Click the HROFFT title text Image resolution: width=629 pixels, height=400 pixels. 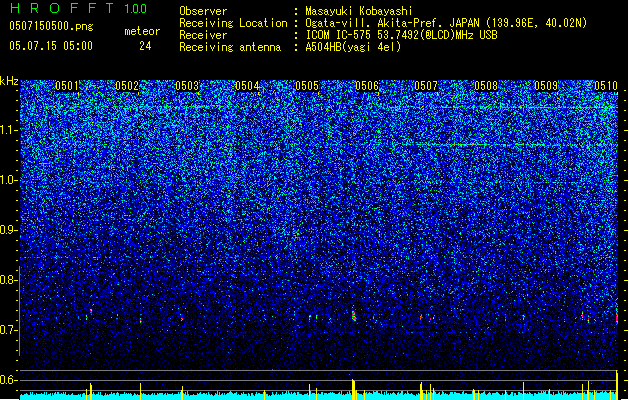click(63, 8)
